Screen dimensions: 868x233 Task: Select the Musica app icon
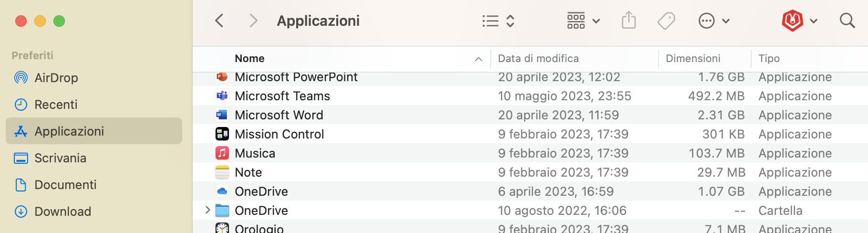222,153
